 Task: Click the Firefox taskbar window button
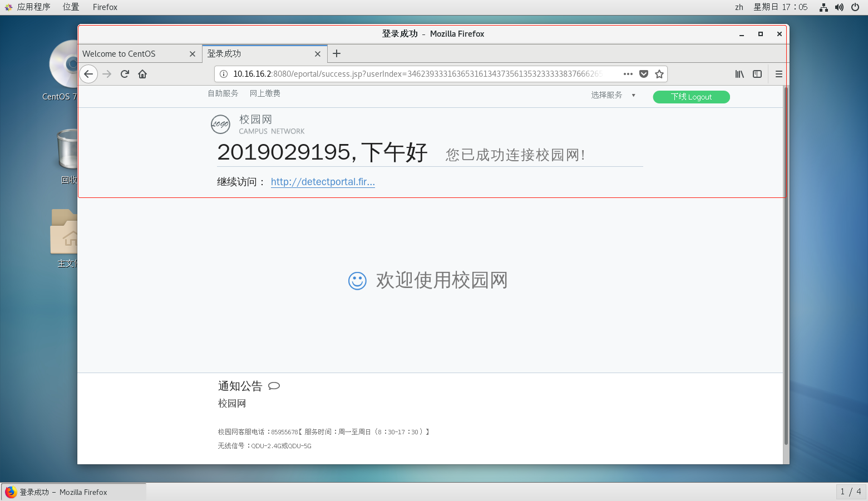pyautogui.click(x=74, y=492)
